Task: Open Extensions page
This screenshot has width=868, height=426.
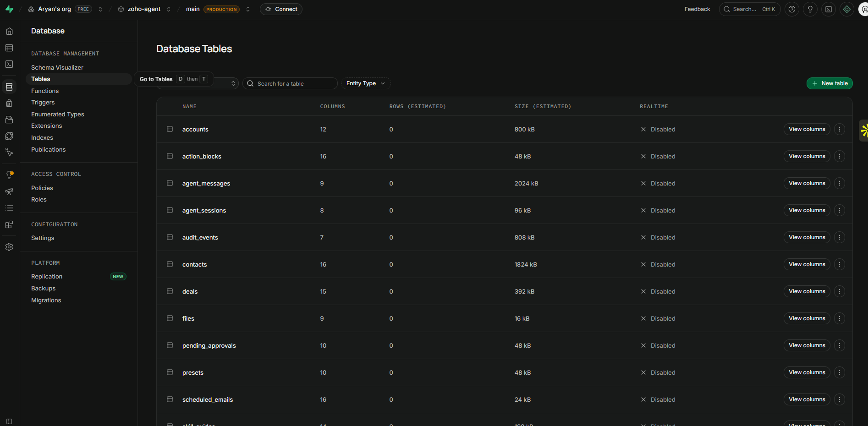Action: click(x=47, y=126)
